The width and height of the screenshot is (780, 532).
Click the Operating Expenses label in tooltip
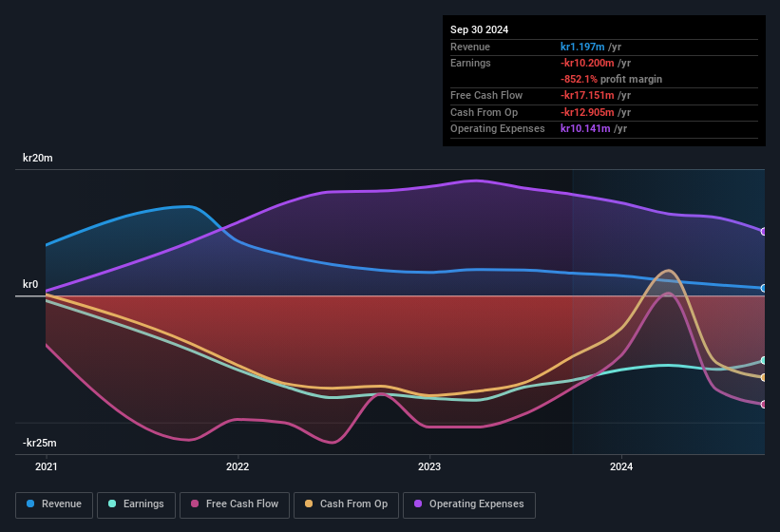(x=498, y=128)
